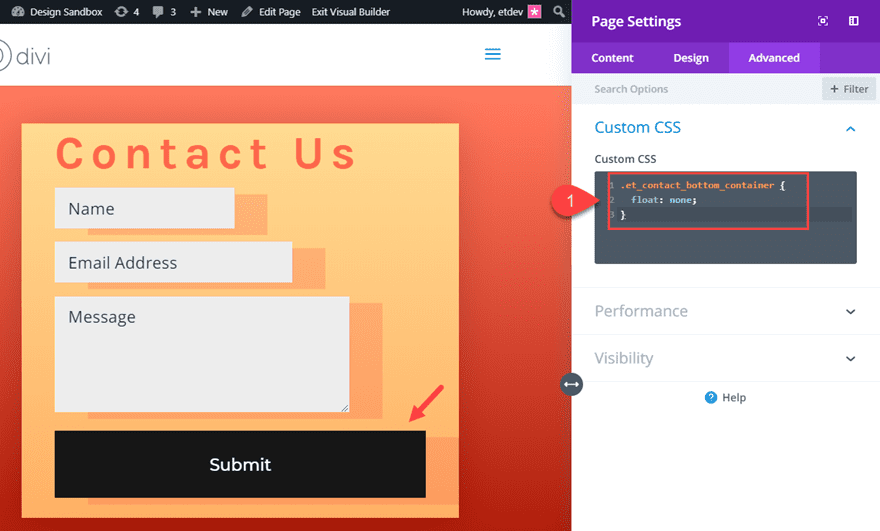
Task: Click the updates icon in admin bar
Action: click(121, 12)
